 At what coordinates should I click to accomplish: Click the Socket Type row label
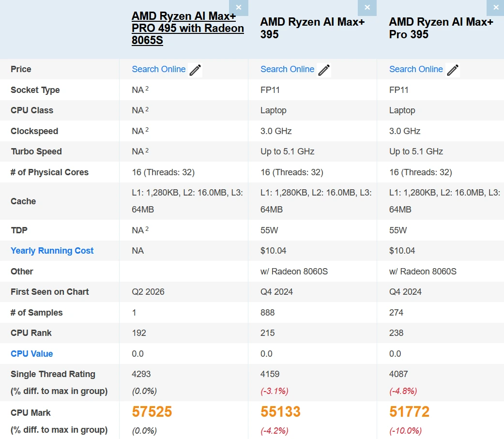(x=35, y=90)
